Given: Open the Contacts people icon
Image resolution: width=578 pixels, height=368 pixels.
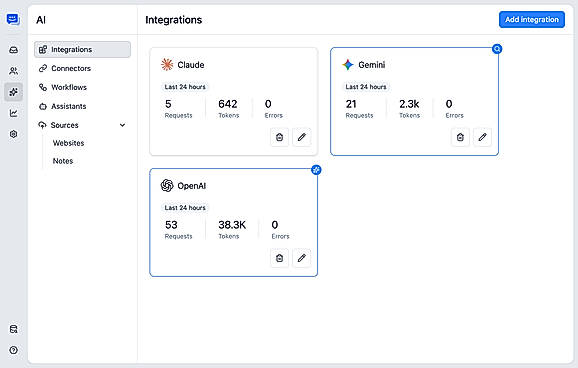Looking at the screenshot, I should [14, 71].
